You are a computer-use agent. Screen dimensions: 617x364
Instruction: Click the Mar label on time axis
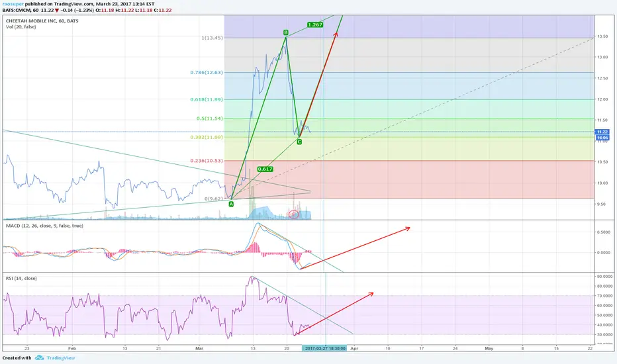point(199,348)
